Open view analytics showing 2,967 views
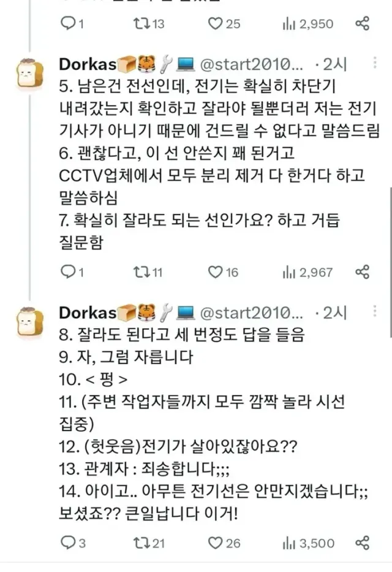Image resolution: width=392 pixels, height=572 pixels. point(288,272)
